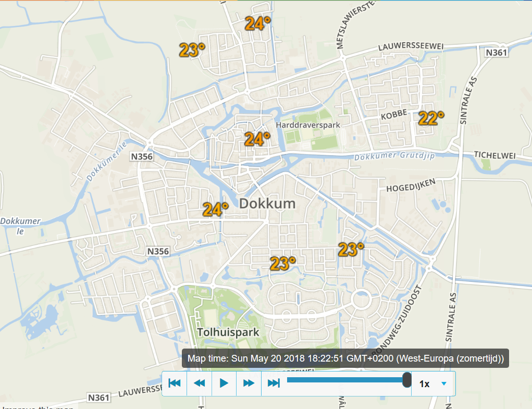Viewport: 532px width, 409px height.
Task: Click the 22° marker near Kobbe
Action: pos(431,118)
